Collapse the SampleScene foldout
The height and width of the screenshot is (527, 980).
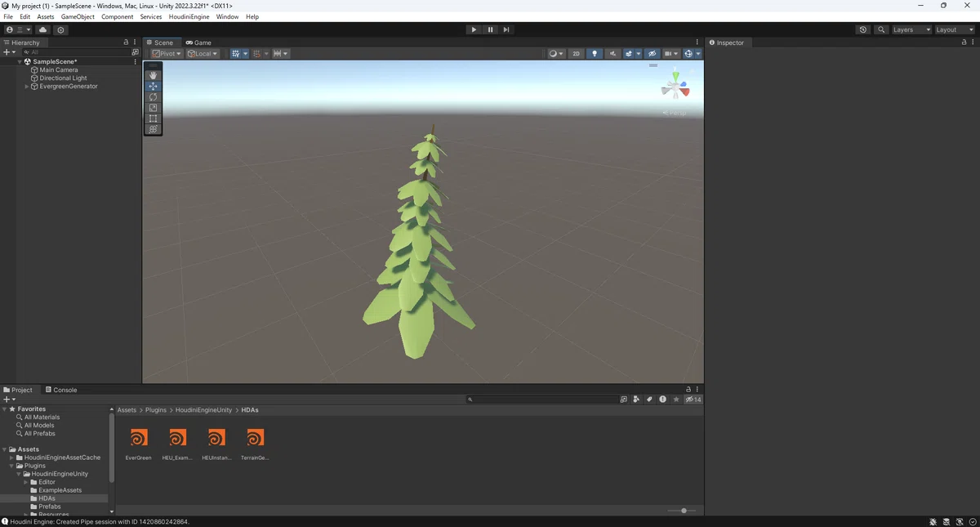click(20, 61)
